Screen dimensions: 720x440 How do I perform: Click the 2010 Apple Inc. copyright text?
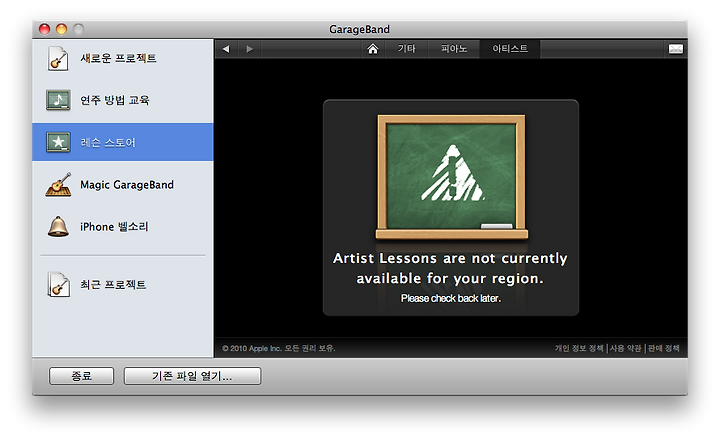point(279,348)
